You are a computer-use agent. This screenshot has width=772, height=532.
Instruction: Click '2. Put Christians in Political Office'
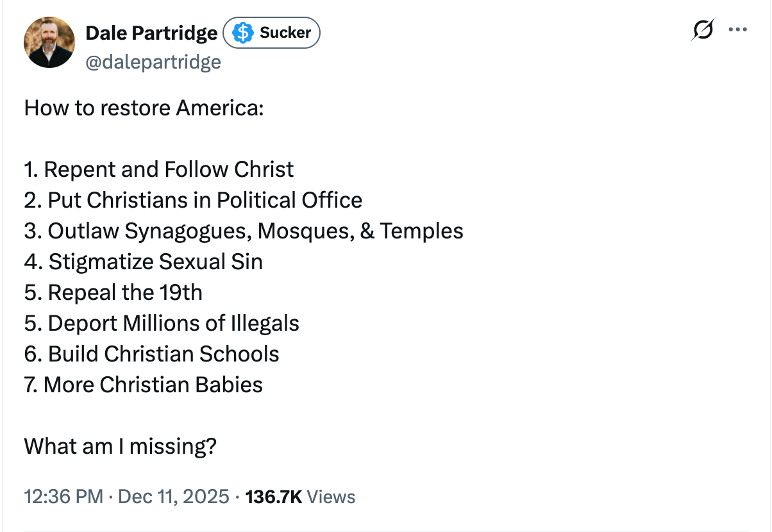192,200
